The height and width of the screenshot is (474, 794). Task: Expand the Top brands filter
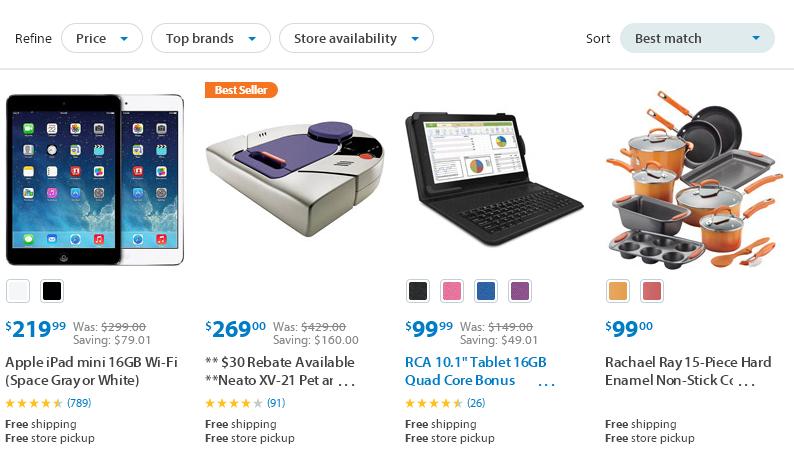(x=210, y=39)
